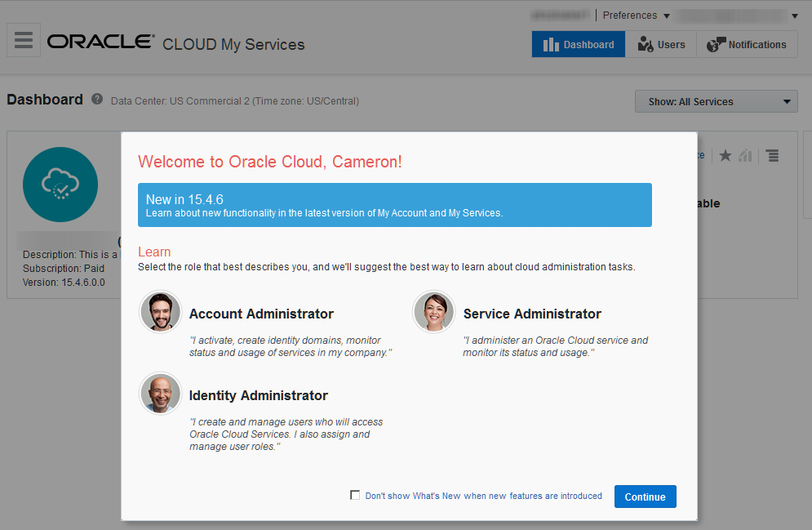Viewport: 812px width, 530px height.
Task: Click the help icon beside Dashboard heading
Action: click(97, 100)
